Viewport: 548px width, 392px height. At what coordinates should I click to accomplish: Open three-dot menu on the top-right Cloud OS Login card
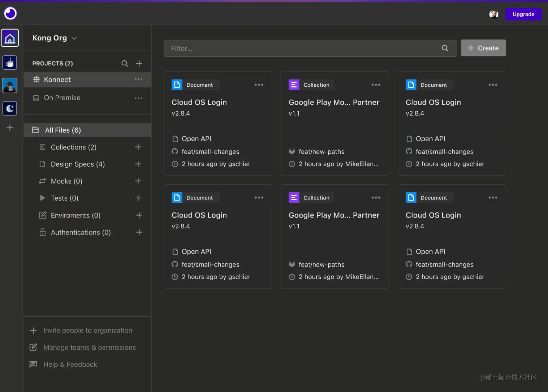pyautogui.click(x=493, y=85)
